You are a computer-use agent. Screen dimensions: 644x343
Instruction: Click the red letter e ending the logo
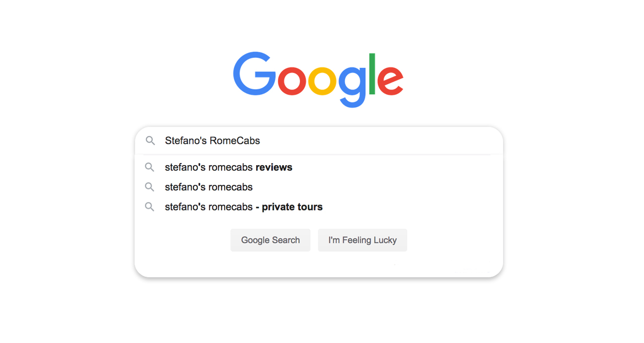click(390, 81)
